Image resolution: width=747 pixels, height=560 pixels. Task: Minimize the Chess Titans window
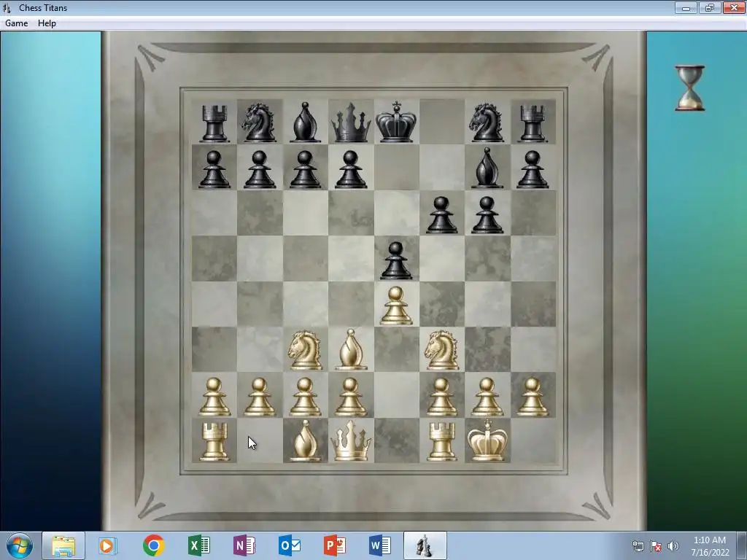coord(686,7)
